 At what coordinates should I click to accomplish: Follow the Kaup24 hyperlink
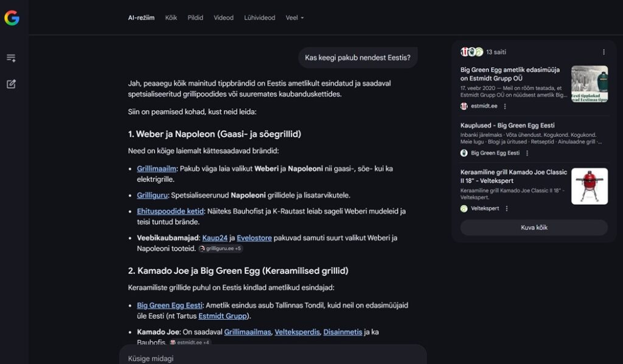(x=215, y=238)
